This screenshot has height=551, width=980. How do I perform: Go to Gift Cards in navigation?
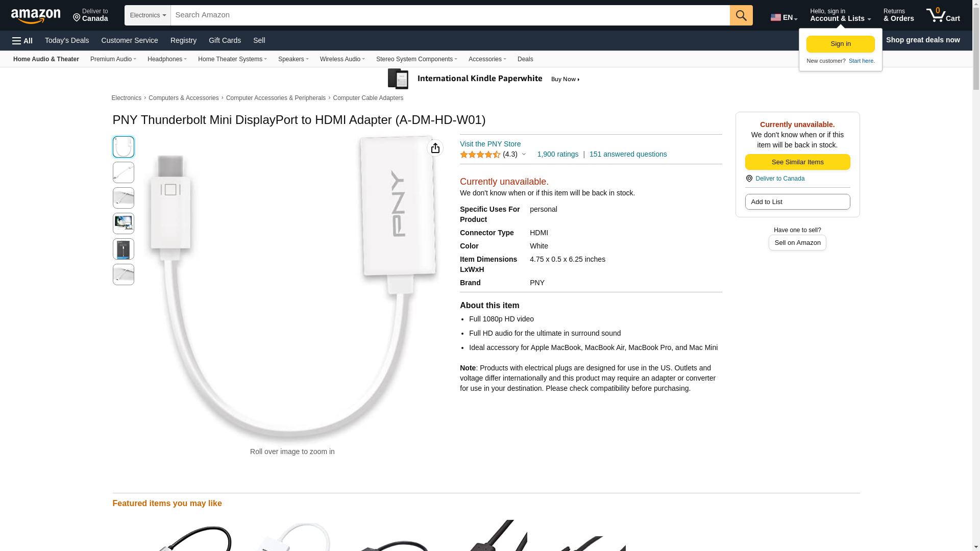click(x=225, y=40)
